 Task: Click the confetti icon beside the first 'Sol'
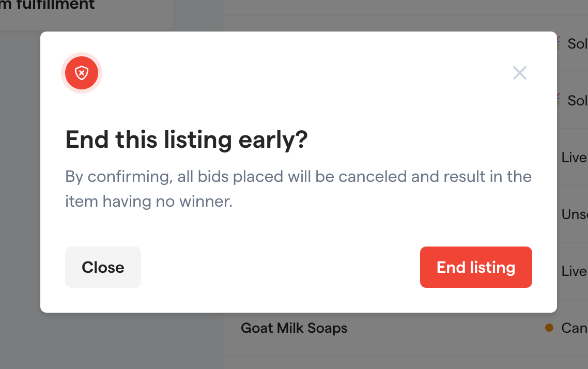(x=559, y=43)
